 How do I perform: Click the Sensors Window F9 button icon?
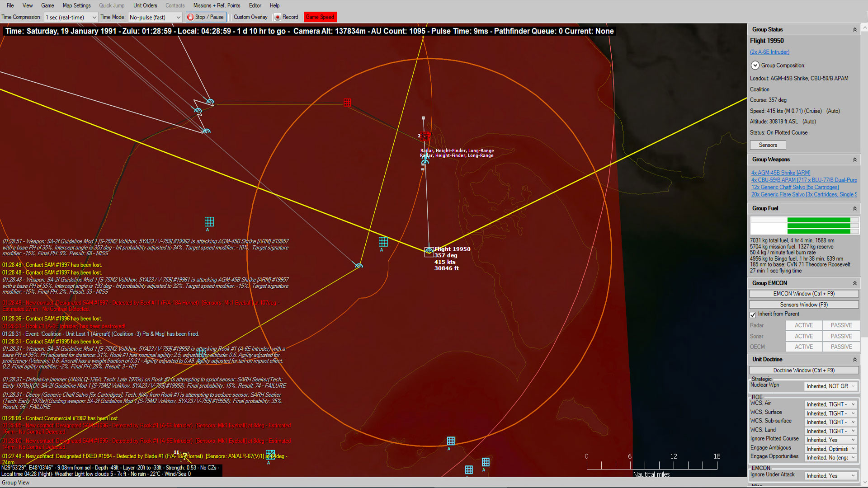pos(805,305)
